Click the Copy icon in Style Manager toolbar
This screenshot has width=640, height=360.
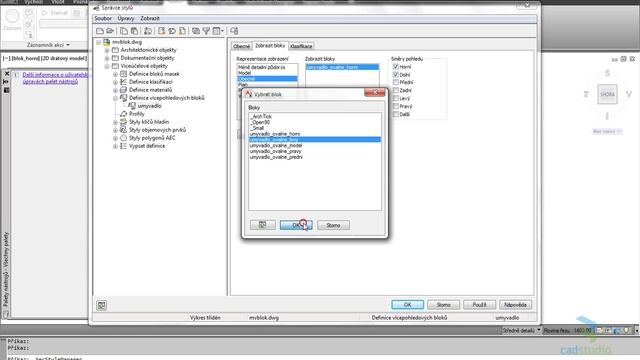tap(124, 31)
